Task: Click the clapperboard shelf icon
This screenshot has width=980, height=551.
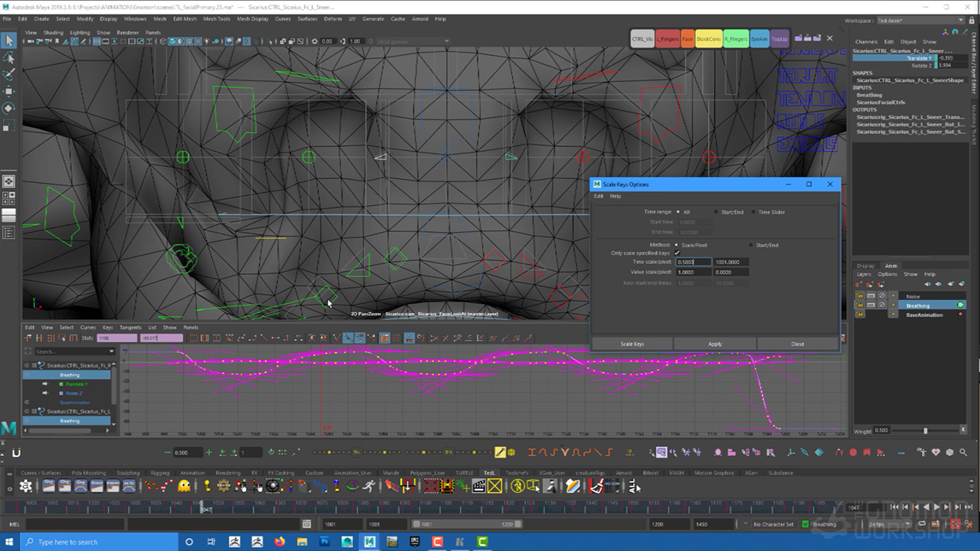Action: (x=479, y=486)
